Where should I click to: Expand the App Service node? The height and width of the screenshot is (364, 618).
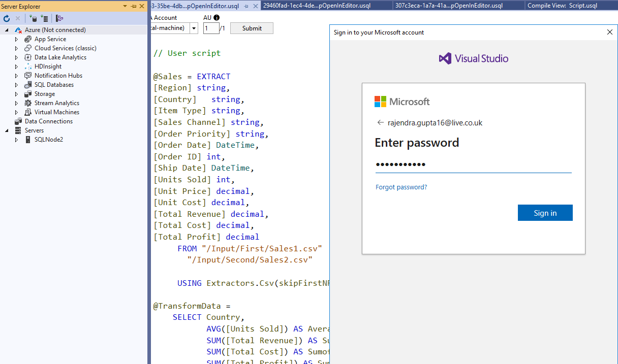click(16, 39)
